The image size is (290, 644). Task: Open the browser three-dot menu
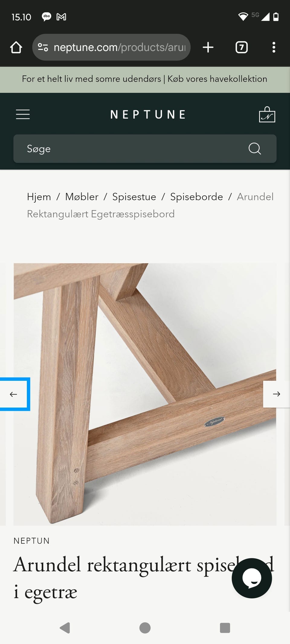(x=274, y=47)
